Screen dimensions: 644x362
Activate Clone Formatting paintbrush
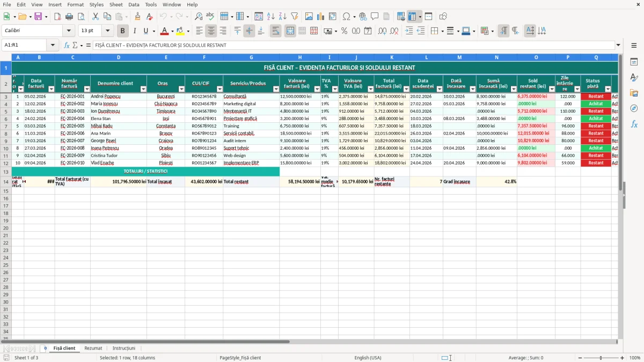(137, 17)
